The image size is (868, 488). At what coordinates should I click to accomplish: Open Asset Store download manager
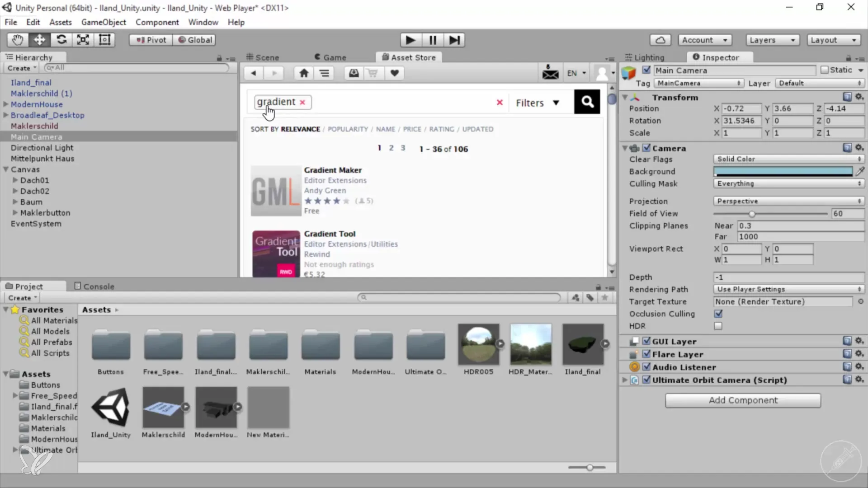(x=354, y=73)
